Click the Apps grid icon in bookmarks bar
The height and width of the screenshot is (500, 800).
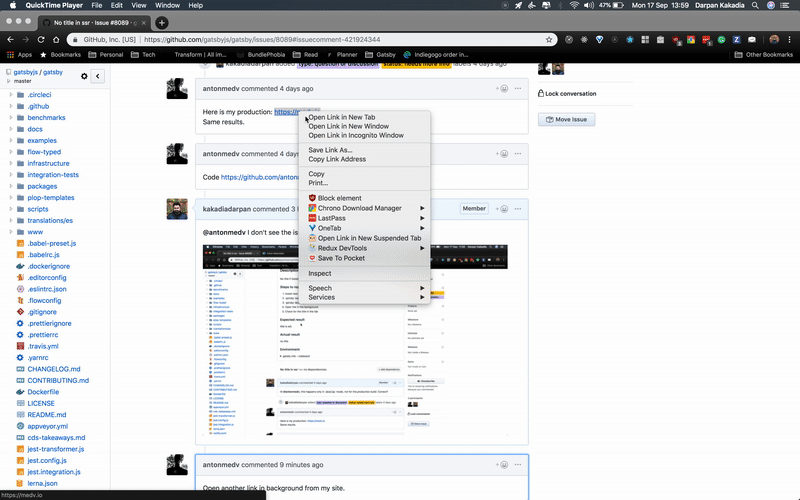pos(10,55)
